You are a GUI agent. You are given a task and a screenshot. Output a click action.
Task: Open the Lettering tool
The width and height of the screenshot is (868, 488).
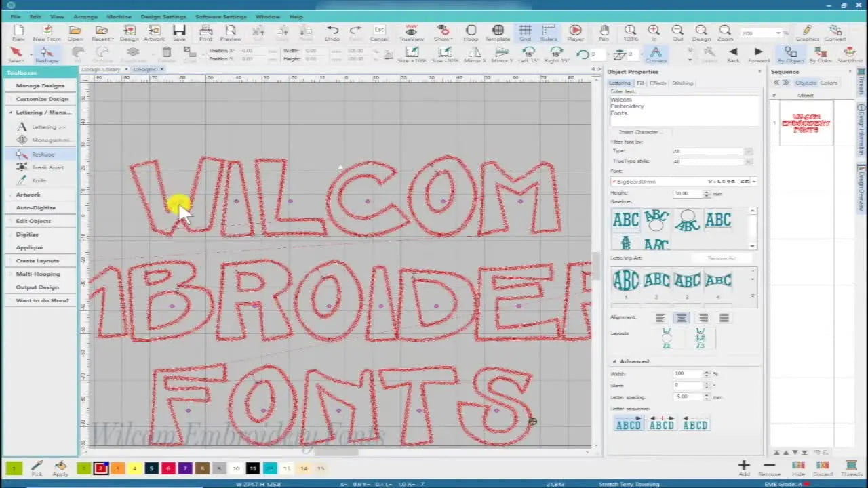click(42, 127)
